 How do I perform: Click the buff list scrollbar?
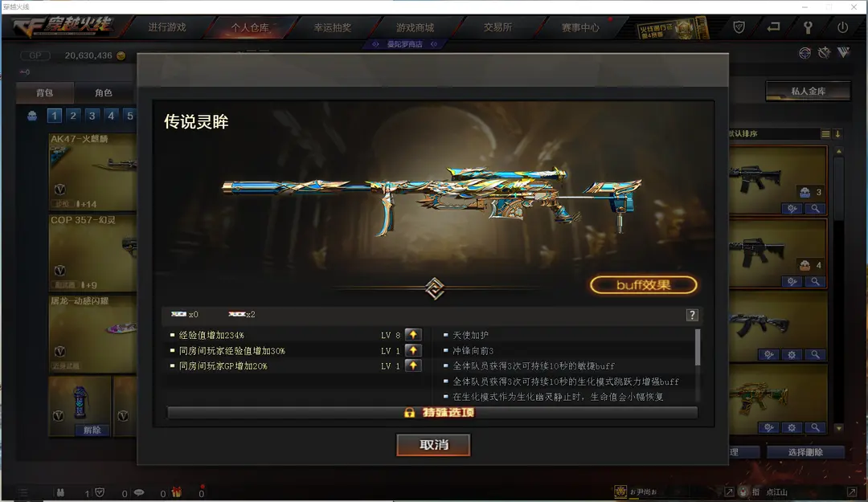[698, 348]
